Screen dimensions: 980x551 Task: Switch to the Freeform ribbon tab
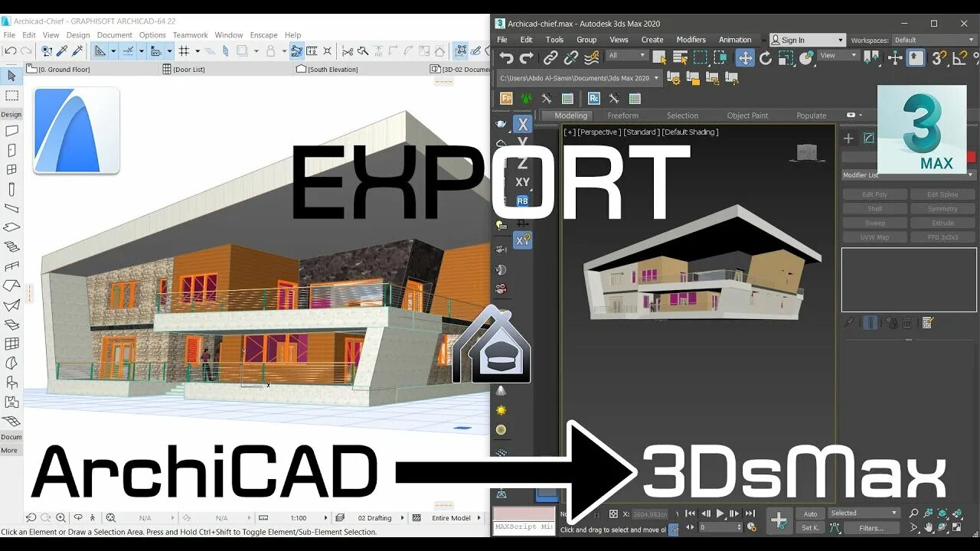click(622, 116)
